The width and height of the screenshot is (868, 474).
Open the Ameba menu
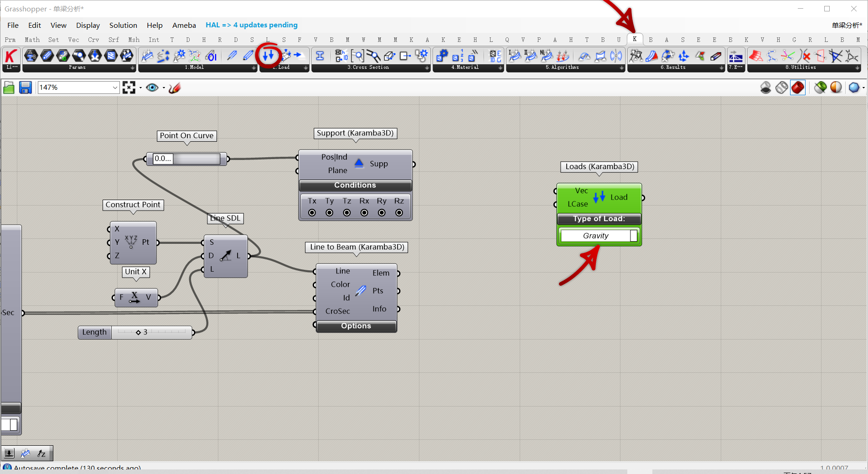click(184, 25)
